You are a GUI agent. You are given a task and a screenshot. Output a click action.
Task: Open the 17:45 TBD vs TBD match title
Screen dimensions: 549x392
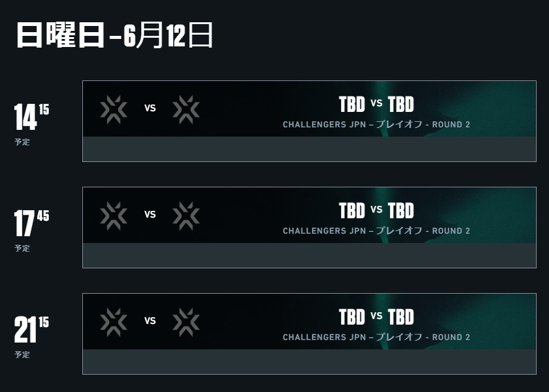(376, 210)
